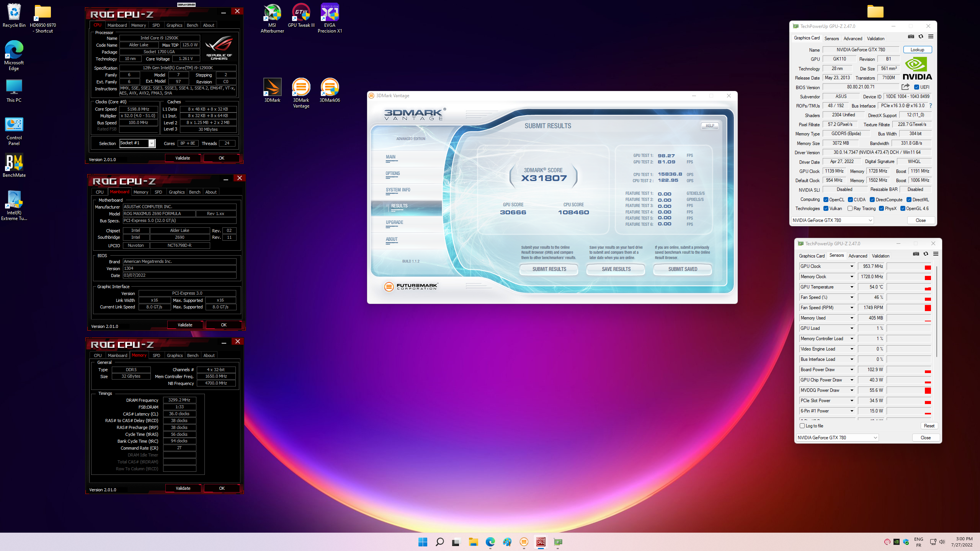The image size is (980, 551).
Task: Expand the GPU Clock sensor dropdown
Action: [x=852, y=266]
